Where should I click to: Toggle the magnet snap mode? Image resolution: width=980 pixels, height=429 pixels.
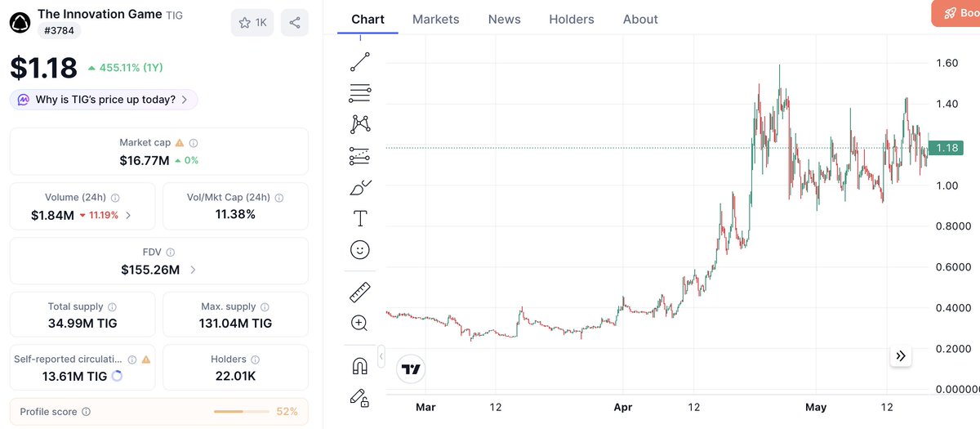tap(359, 365)
